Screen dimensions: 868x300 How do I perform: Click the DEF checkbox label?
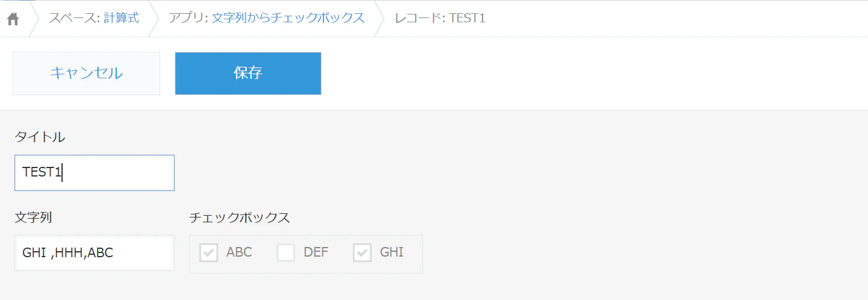pyautogui.click(x=316, y=252)
